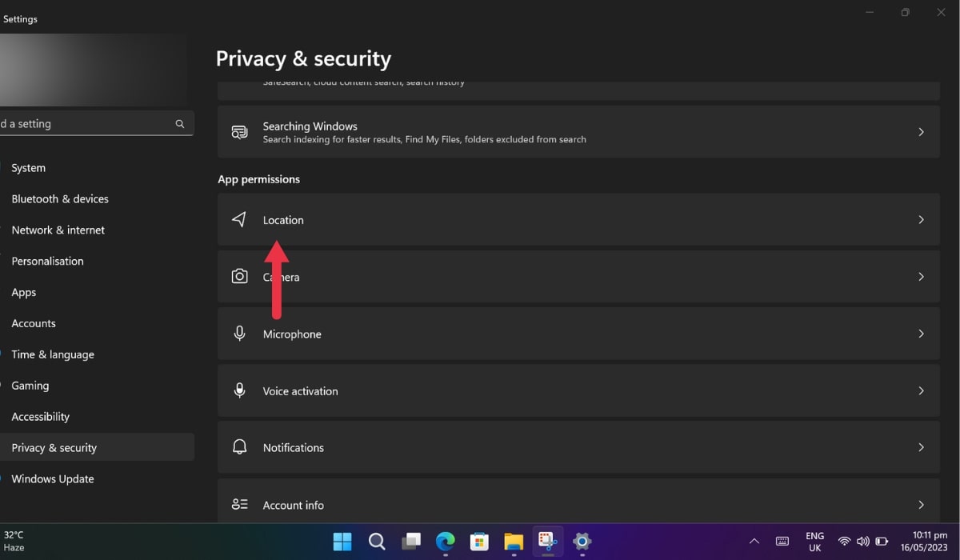
Task: Open Accounts settings from the sidebar
Action: pyautogui.click(x=33, y=323)
